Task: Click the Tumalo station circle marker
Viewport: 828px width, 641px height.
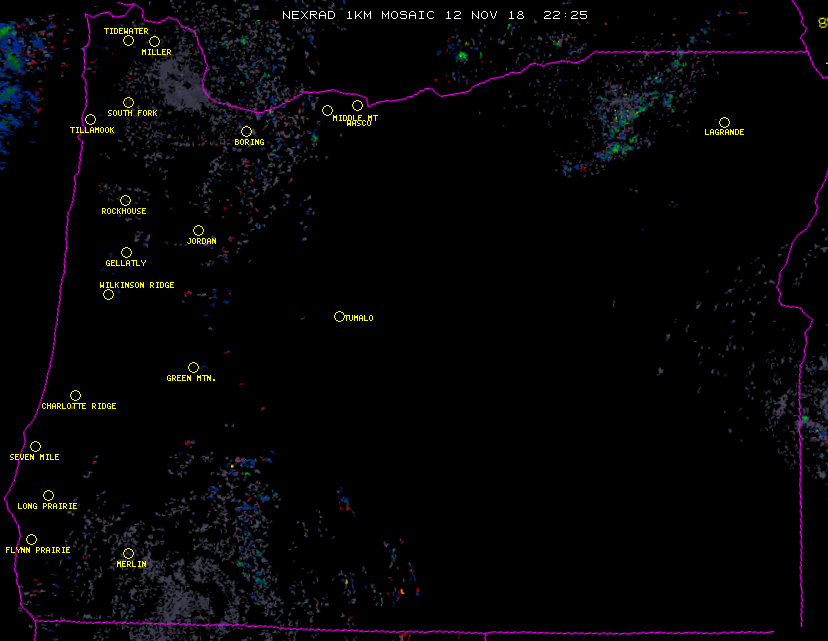Action: (x=339, y=317)
